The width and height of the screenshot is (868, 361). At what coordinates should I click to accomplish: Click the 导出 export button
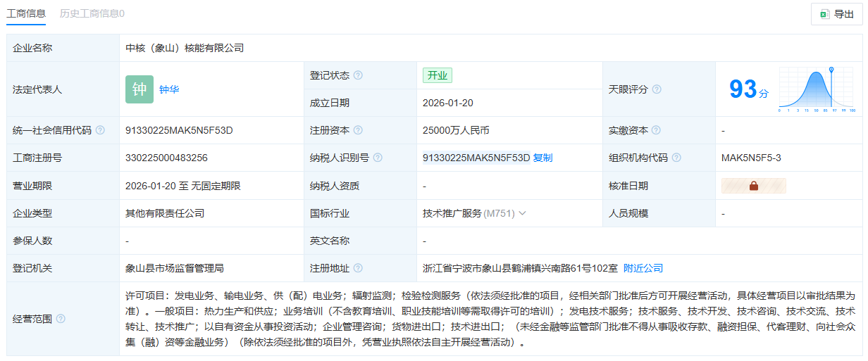[836, 14]
